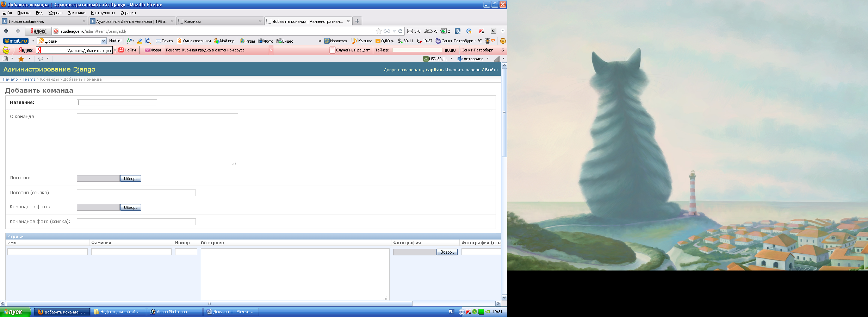The image size is (868, 317).
Task: Open Мой мир in the Mail.ru toolbar
Action: point(224,41)
